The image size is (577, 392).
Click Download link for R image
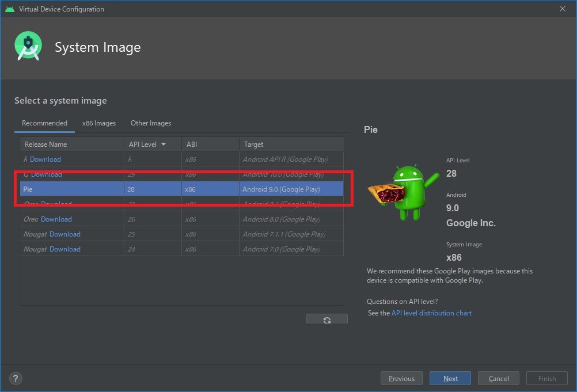pyautogui.click(x=45, y=159)
